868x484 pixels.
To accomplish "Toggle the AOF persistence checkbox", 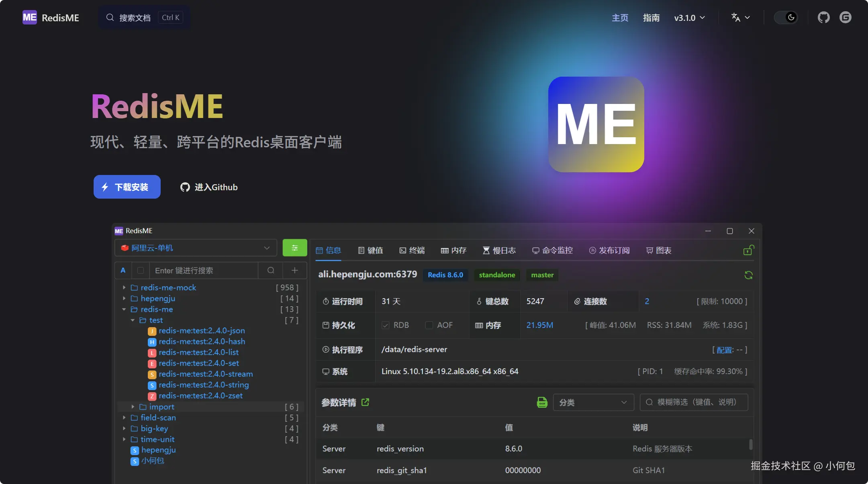I will coord(429,325).
